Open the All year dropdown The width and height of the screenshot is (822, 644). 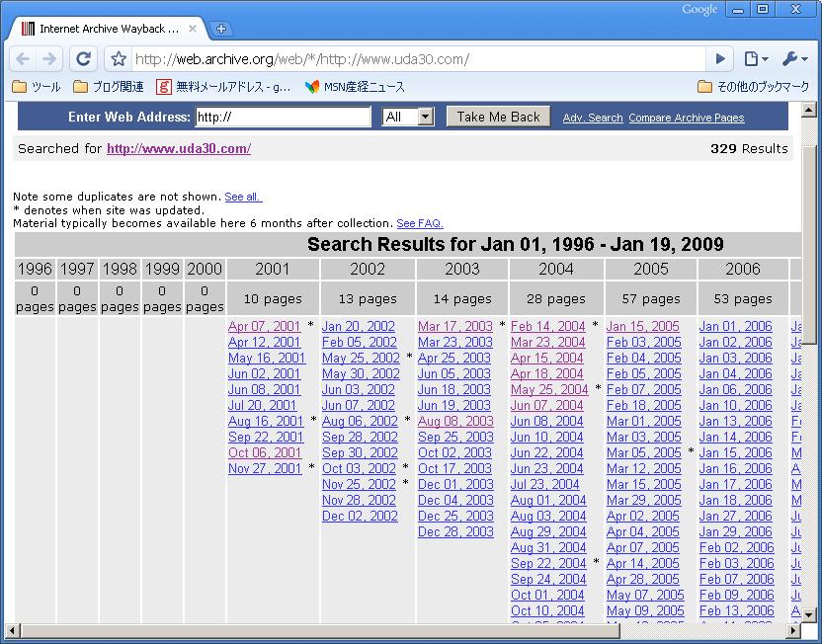point(408,117)
